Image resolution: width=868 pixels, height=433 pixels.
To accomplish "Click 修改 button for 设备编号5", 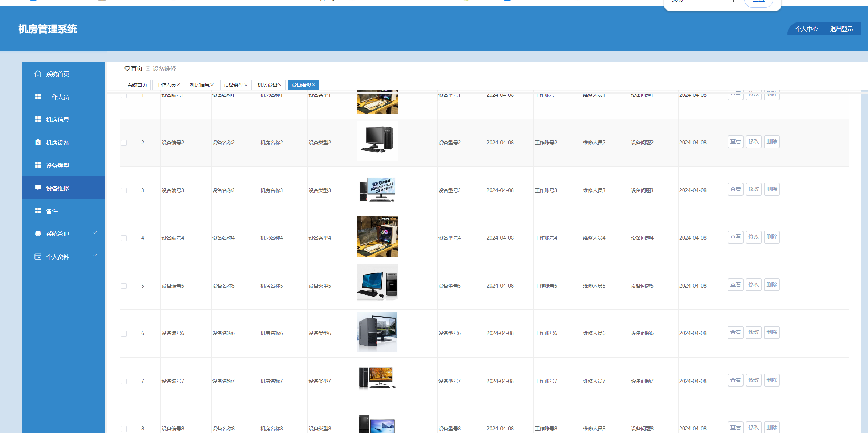I will click(x=753, y=285).
